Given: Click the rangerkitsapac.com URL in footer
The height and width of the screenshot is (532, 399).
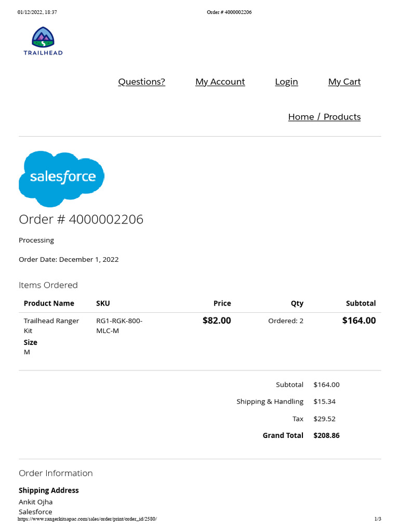Looking at the screenshot, I should click(x=87, y=519).
